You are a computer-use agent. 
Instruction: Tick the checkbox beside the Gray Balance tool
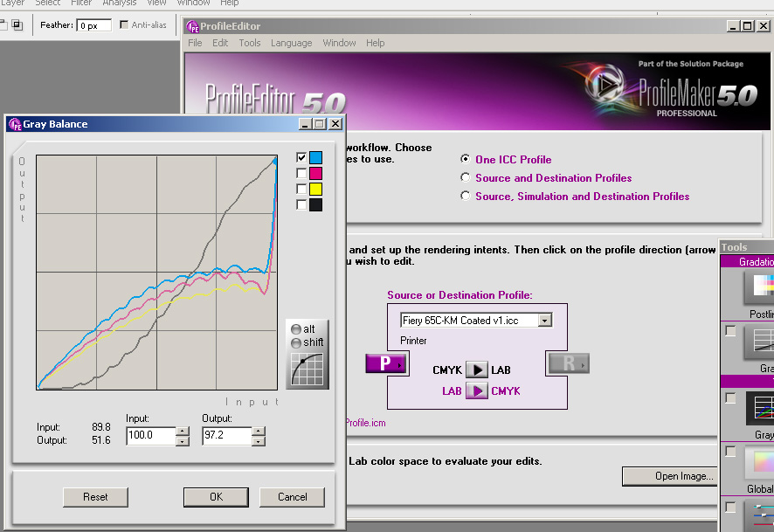730,397
